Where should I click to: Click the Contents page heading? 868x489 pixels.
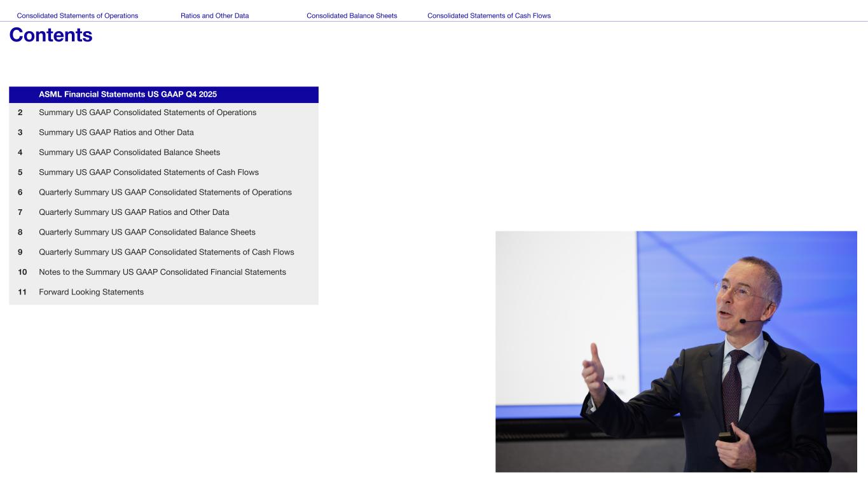pyautogui.click(x=51, y=35)
